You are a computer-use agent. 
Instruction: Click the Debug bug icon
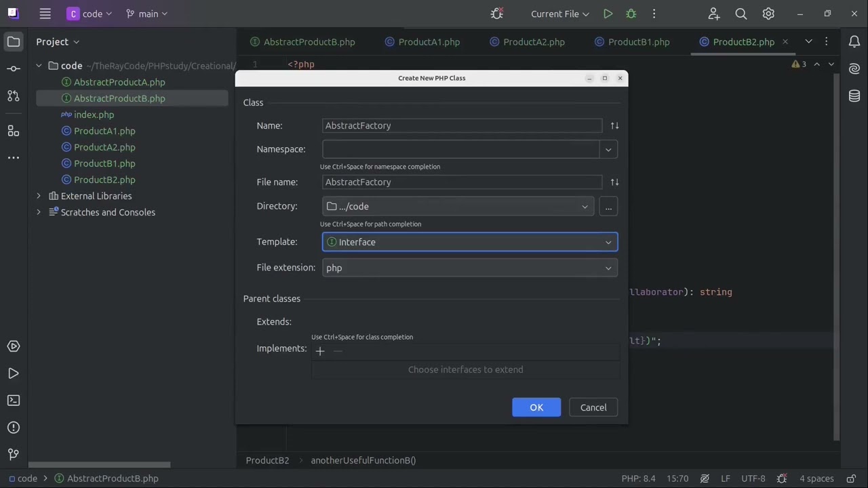tap(631, 14)
